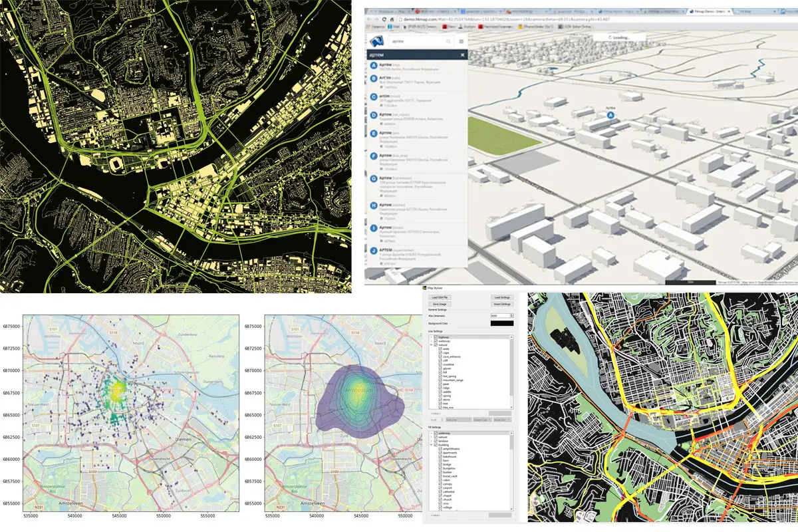Toggle the cathedral checkbox in Fill Settings
This screenshot has height=532, width=798.
tap(440, 492)
